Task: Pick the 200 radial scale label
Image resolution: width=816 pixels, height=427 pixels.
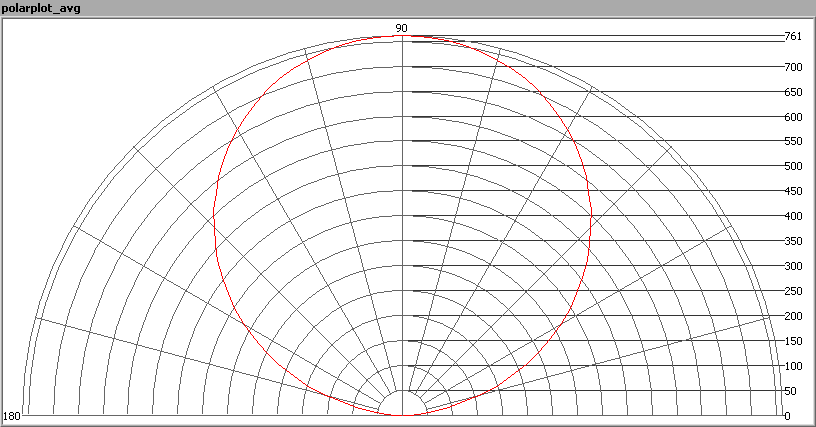Action: coord(793,316)
